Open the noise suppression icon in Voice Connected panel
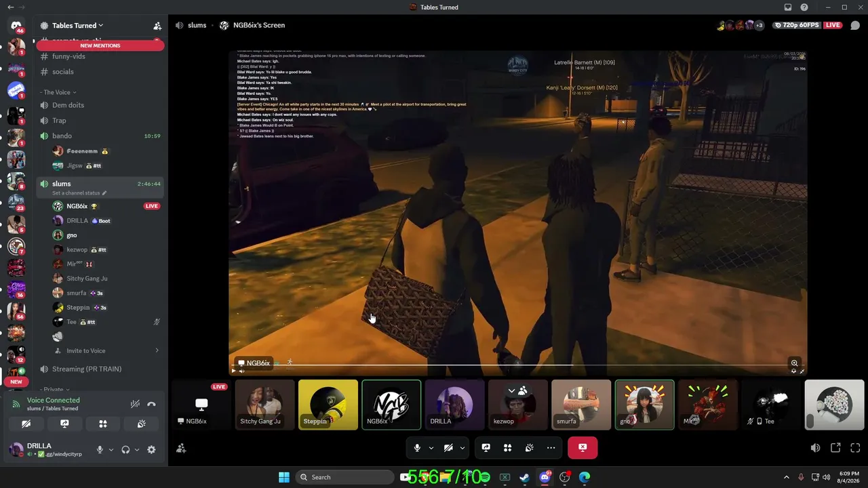Viewport: 868px width, 488px height. [135, 404]
